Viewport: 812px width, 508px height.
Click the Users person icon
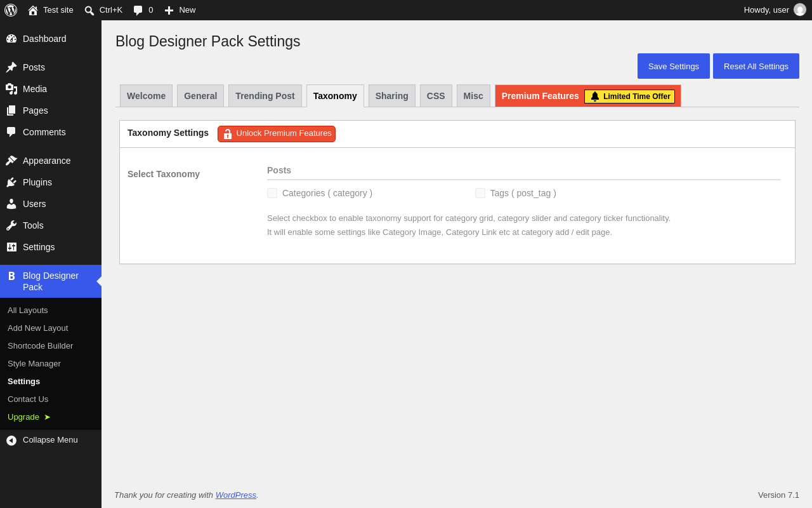pos(11,204)
